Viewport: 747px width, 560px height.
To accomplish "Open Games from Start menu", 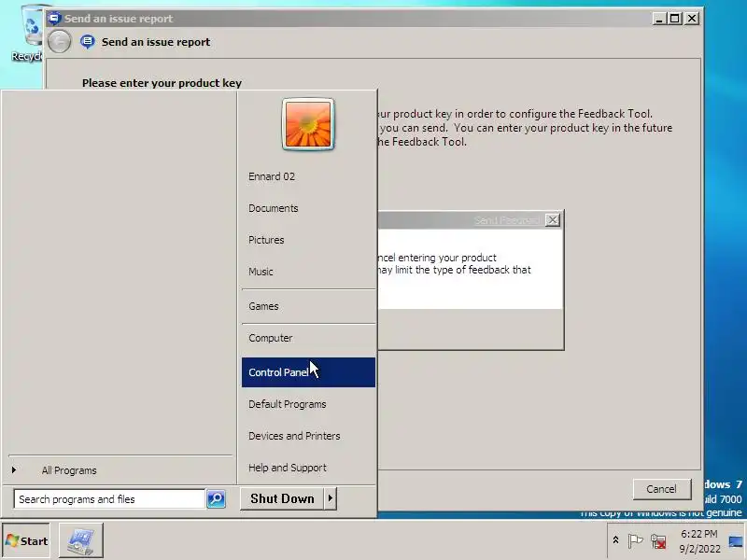I will click(x=308, y=306).
